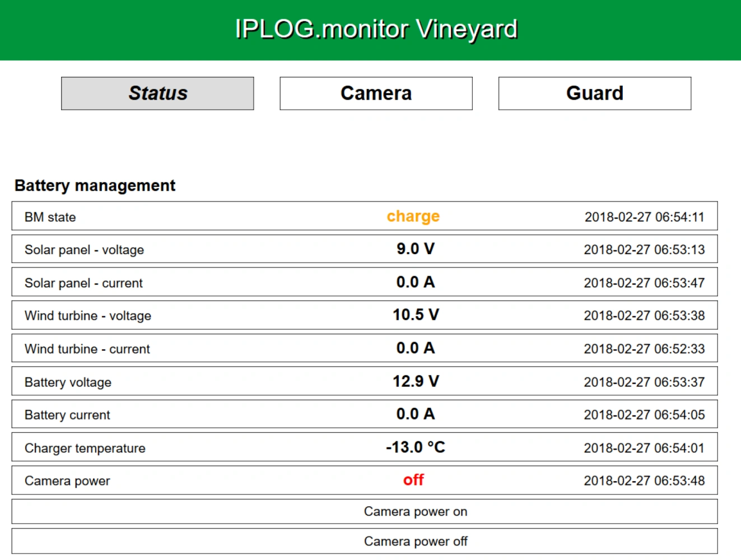Click the Battery voltage 12.9 V reading
This screenshot has height=560, width=741.
click(x=416, y=382)
